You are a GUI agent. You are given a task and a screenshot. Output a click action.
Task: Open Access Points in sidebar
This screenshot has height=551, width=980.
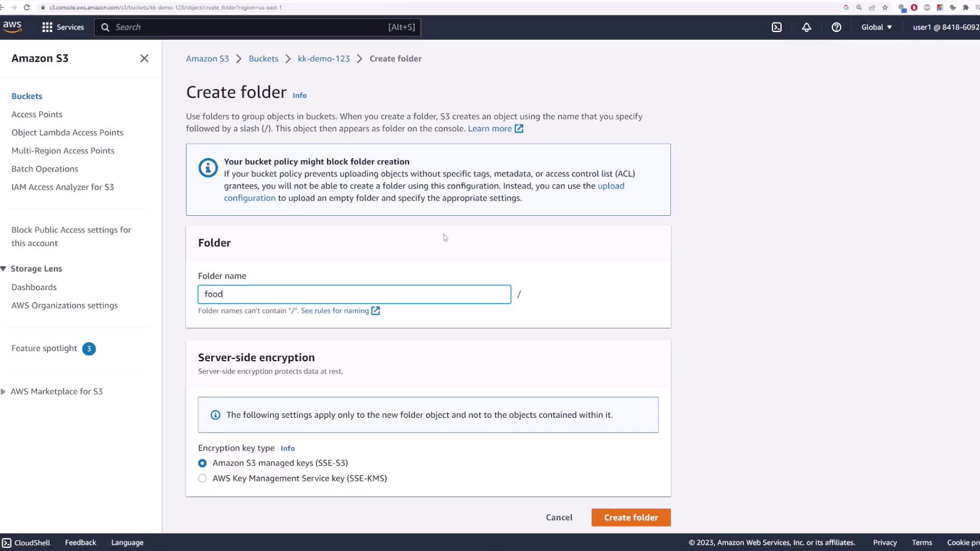tap(37, 114)
